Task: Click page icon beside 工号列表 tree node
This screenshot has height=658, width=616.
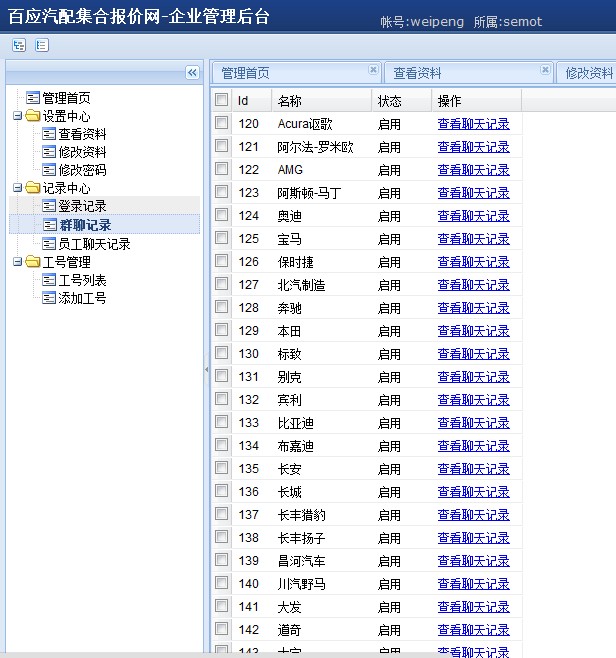Action: pos(49,280)
